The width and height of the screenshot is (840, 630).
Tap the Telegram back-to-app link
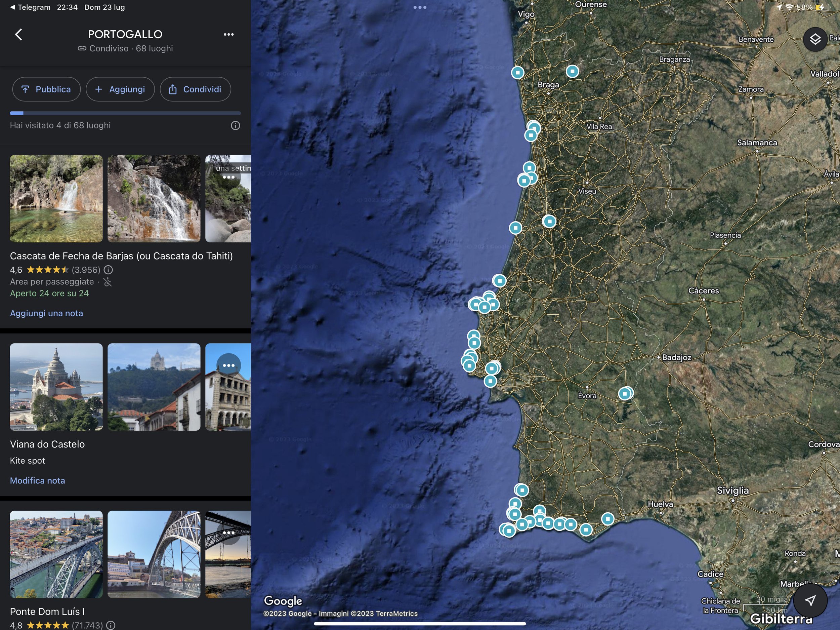pyautogui.click(x=30, y=7)
